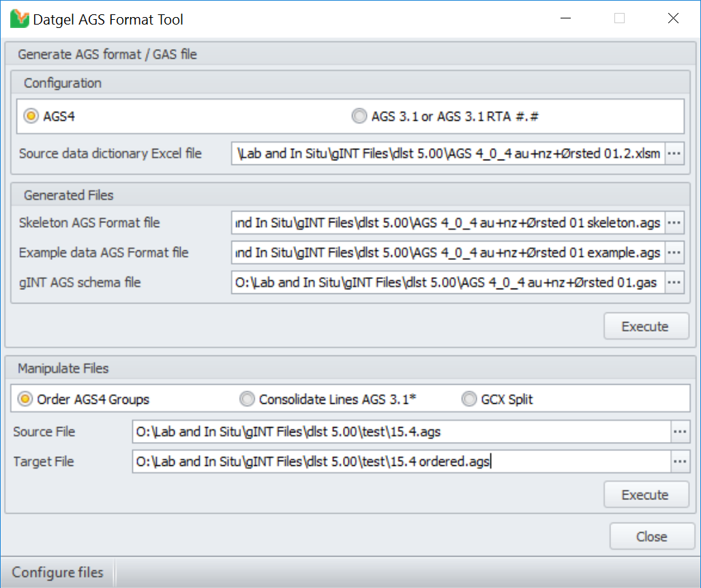
Task: Browse for Skeleton AGS Format file
Action: [674, 223]
